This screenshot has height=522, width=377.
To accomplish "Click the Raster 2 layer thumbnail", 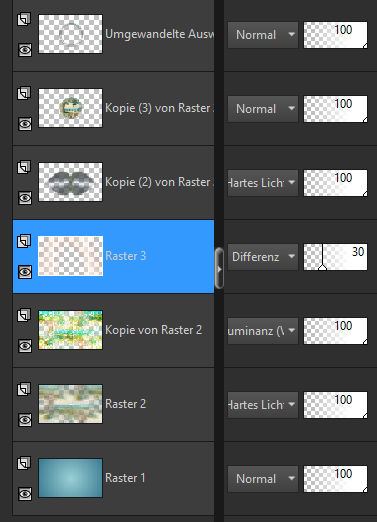I will click(x=70, y=404).
